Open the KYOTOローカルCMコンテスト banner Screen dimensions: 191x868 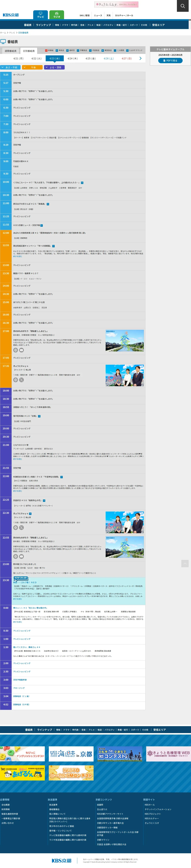point(71,773)
